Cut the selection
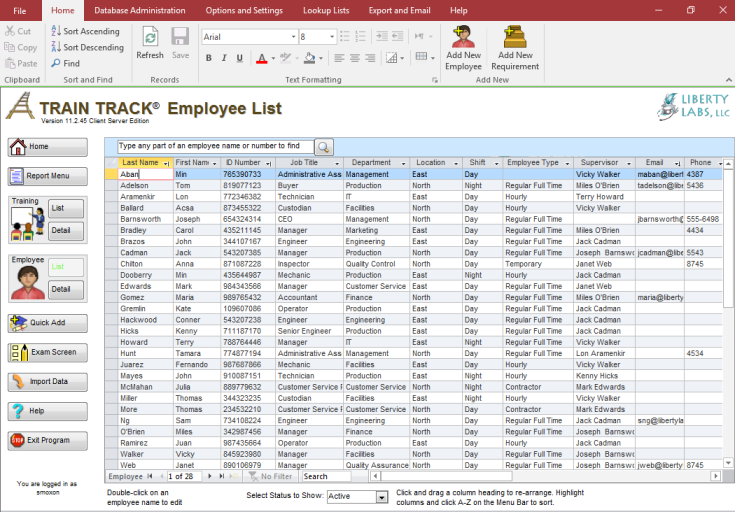Viewport: 735px width, 512px height. (18, 31)
